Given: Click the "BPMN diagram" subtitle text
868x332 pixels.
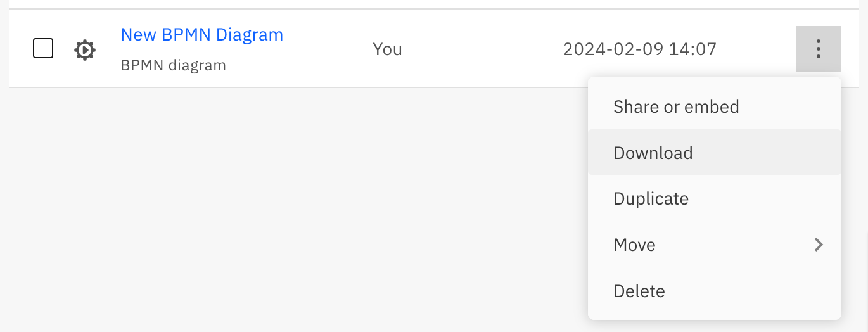Looking at the screenshot, I should coord(173,65).
